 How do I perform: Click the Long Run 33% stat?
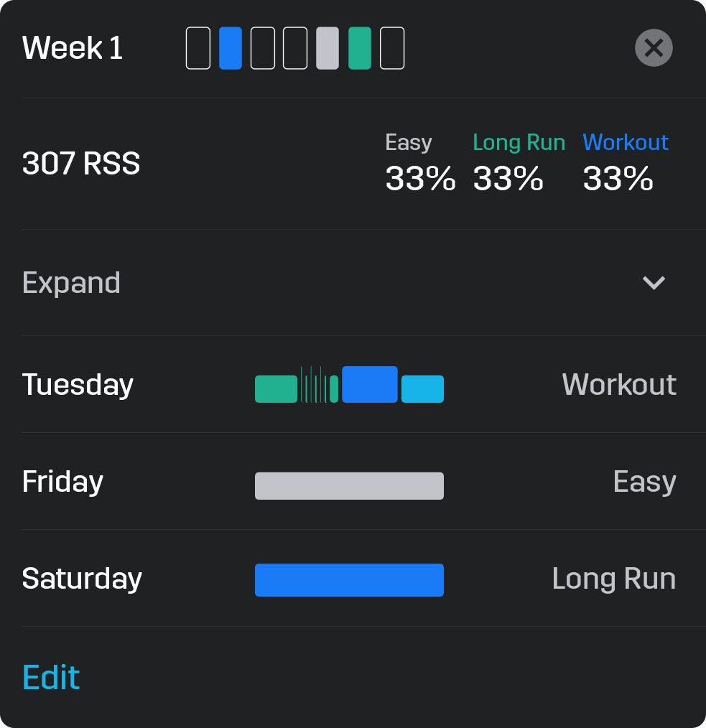(519, 162)
